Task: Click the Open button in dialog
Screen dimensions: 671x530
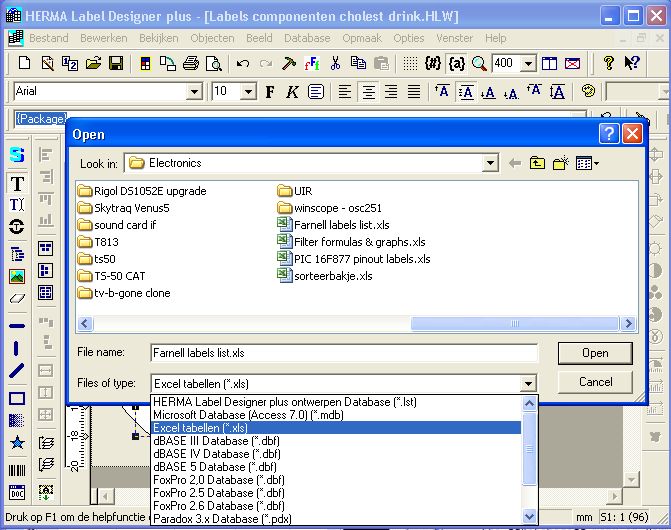Action: 595,353
